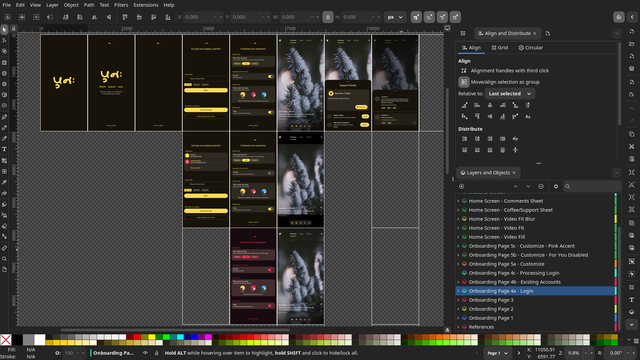Move selected layer up
Screen dimensions: 640x360
click(x=516, y=187)
